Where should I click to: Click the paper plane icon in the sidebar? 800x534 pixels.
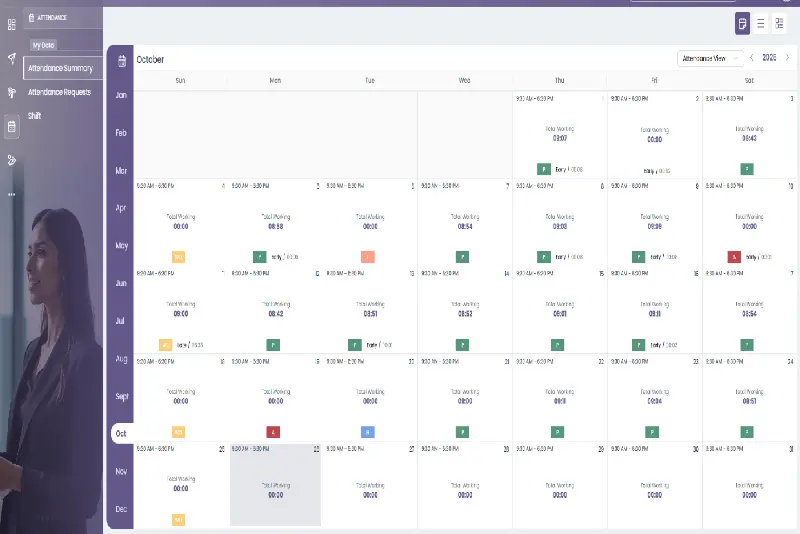(11, 58)
